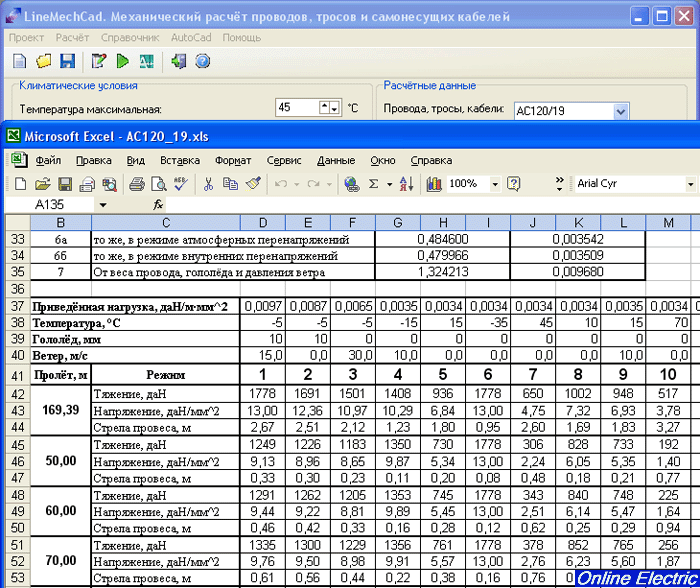Click the Excel formula bar

click(432, 205)
